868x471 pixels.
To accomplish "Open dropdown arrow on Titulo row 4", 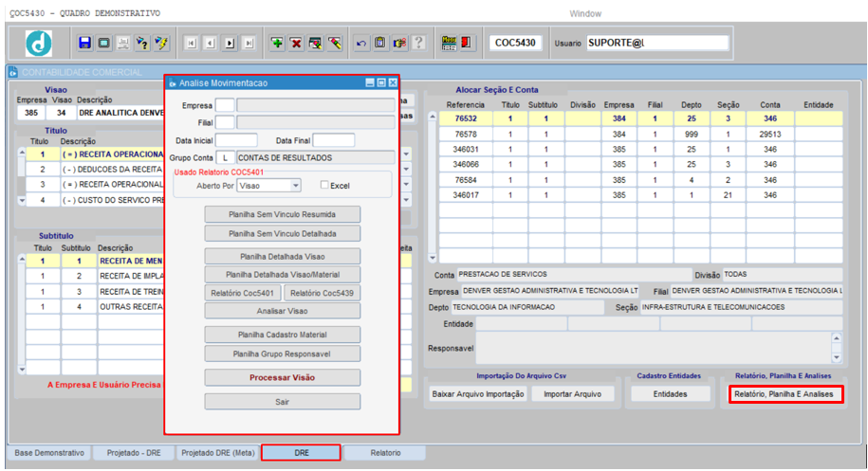I will (x=406, y=200).
